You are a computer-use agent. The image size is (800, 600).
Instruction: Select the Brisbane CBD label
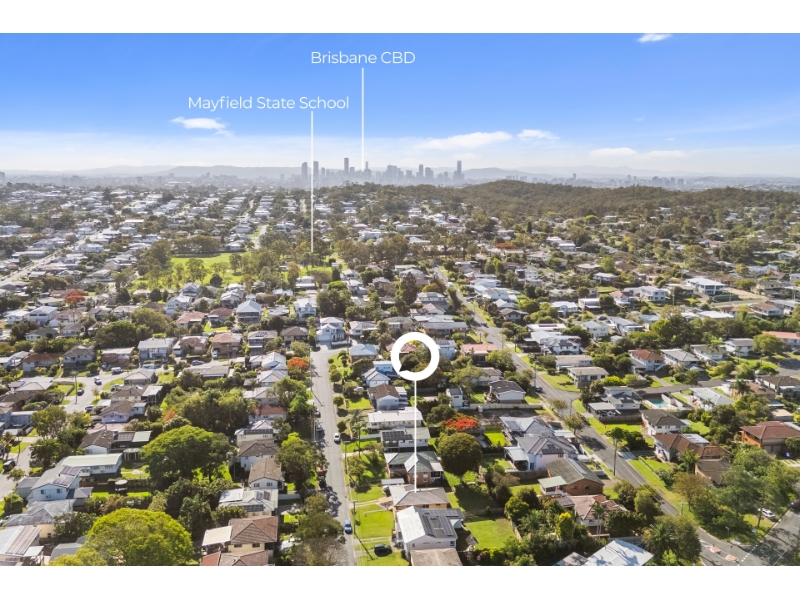(363, 58)
